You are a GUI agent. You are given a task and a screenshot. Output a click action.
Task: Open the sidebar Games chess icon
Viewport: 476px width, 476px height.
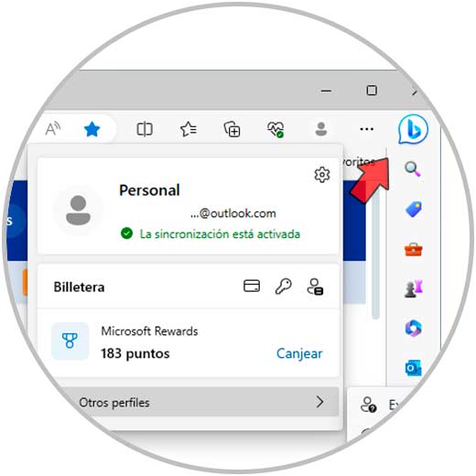(x=414, y=288)
